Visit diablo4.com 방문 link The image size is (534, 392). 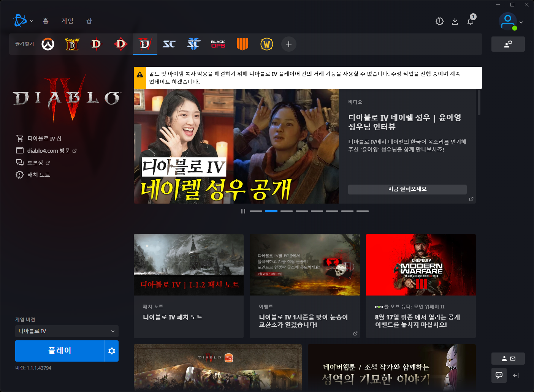[x=46, y=150]
